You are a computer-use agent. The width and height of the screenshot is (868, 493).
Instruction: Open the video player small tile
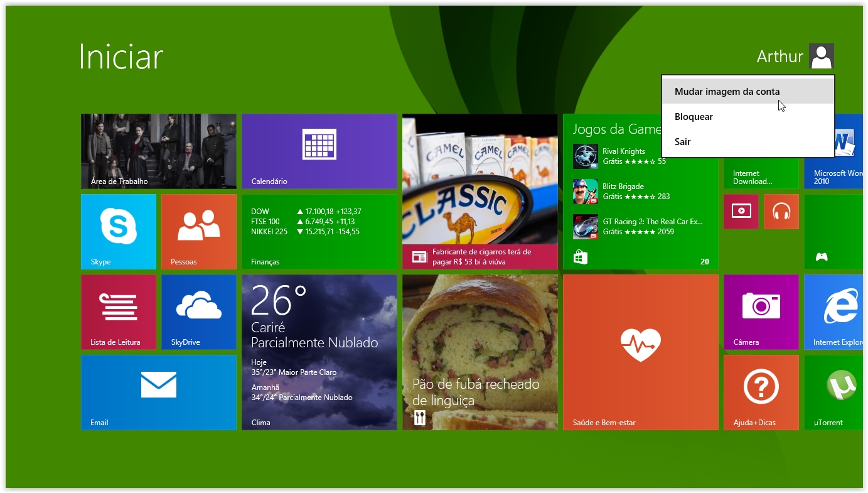(741, 212)
